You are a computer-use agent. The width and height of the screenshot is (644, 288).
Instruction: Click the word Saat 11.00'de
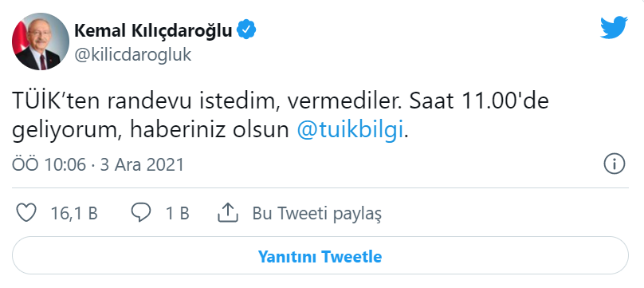pos(477,101)
